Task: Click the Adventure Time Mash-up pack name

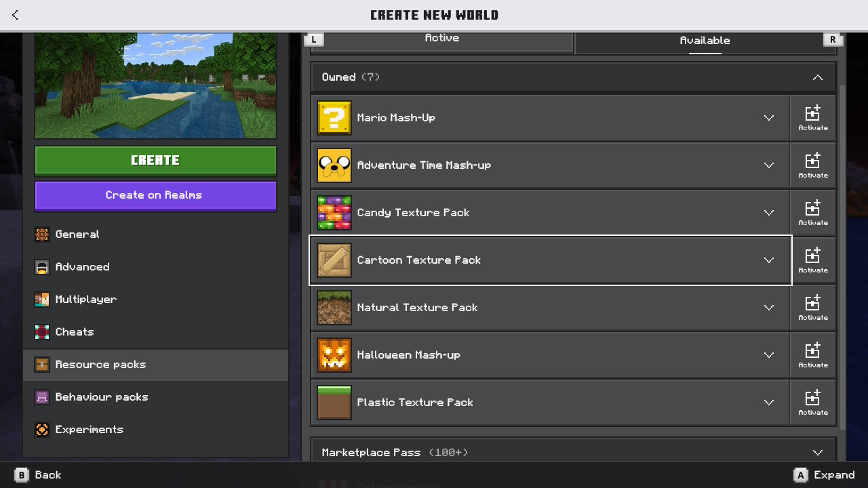Action: (424, 165)
